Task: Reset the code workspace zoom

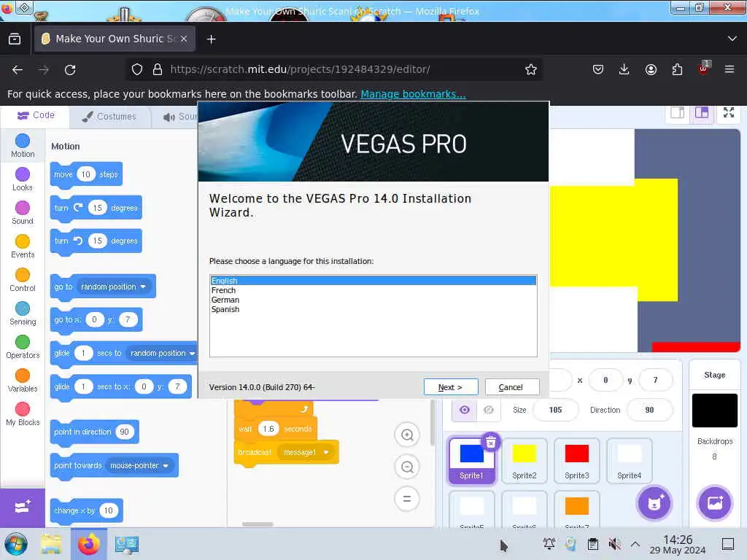Action: click(x=407, y=499)
